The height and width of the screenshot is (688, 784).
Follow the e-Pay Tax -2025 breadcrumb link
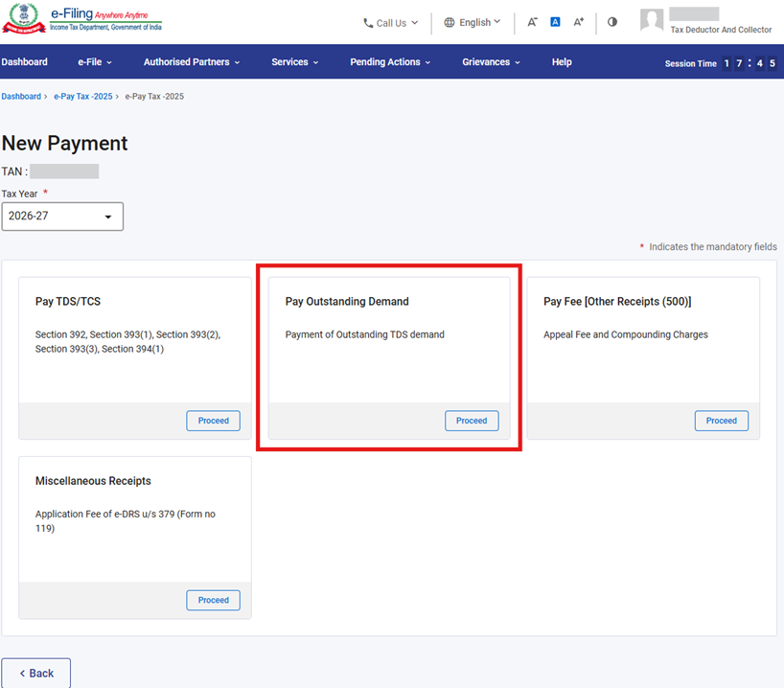click(82, 97)
